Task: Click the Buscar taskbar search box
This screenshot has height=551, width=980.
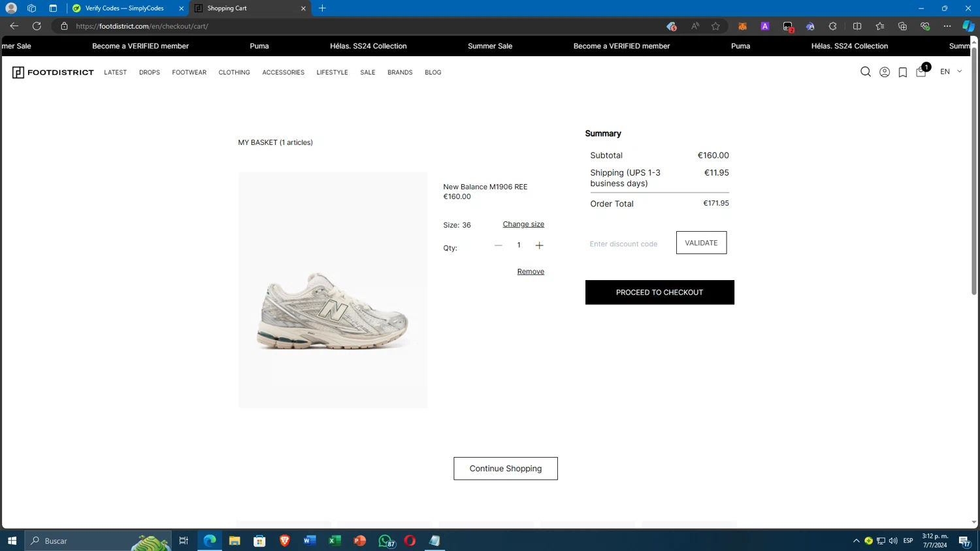Action: coord(98,541)
